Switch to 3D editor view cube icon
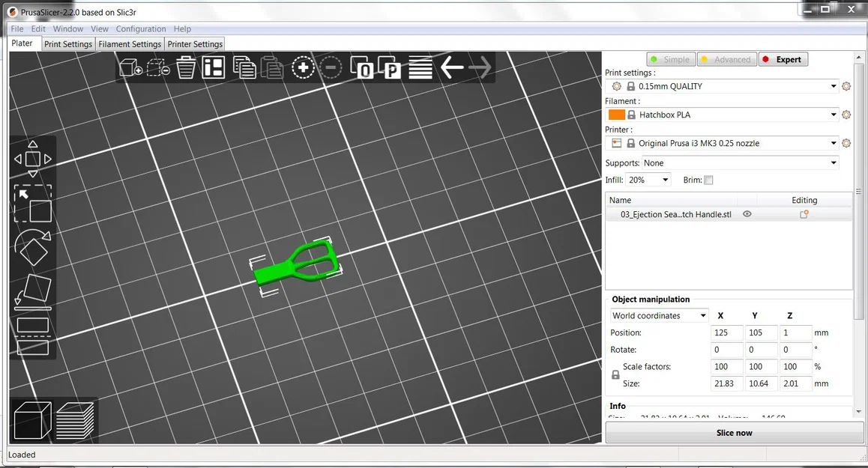 [32, 420]
